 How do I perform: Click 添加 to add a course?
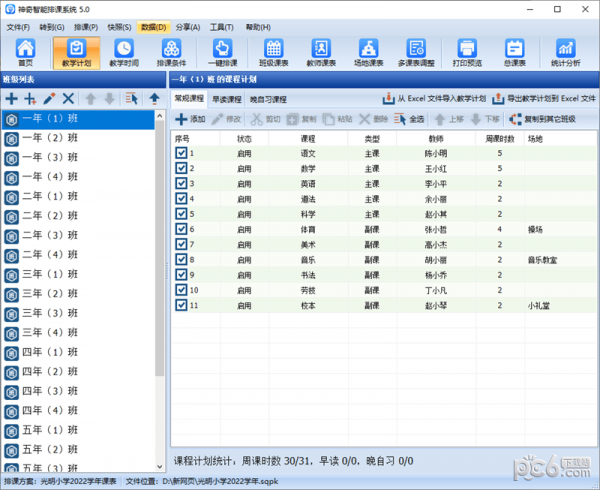pos(190,119)
